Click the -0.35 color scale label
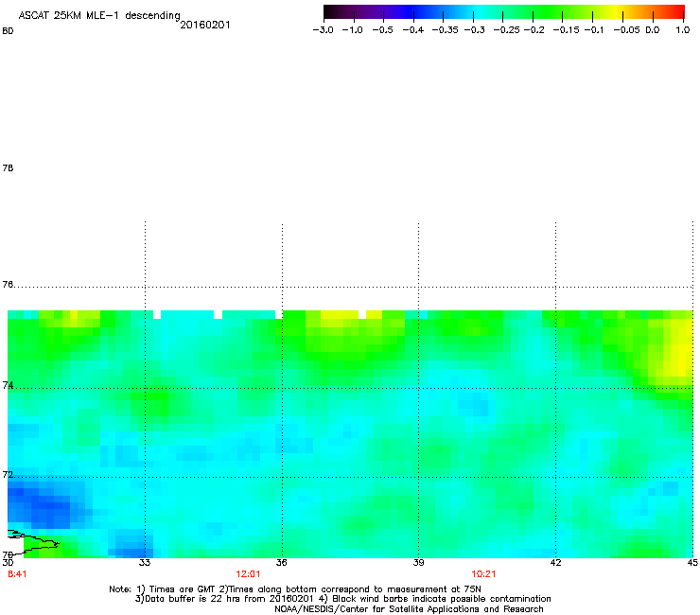The height and width of the screenshot is (615, 700). click(446, 30)
